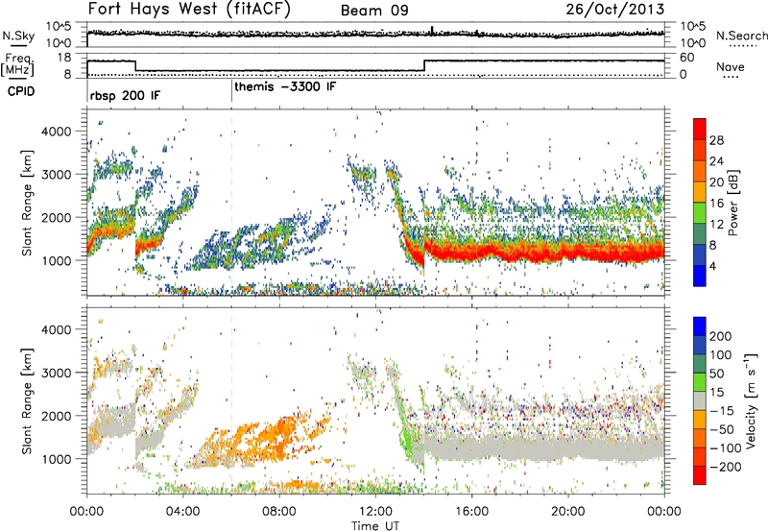Click the 'rbsp 200 IF' mode label

(125, 95)
